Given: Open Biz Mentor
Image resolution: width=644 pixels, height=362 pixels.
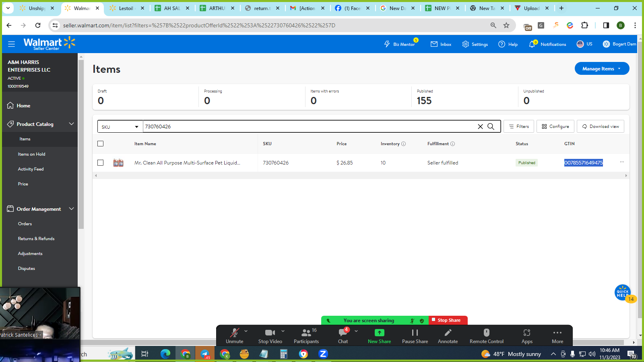Looking at the screenshot, I should [x=400, y=44].
